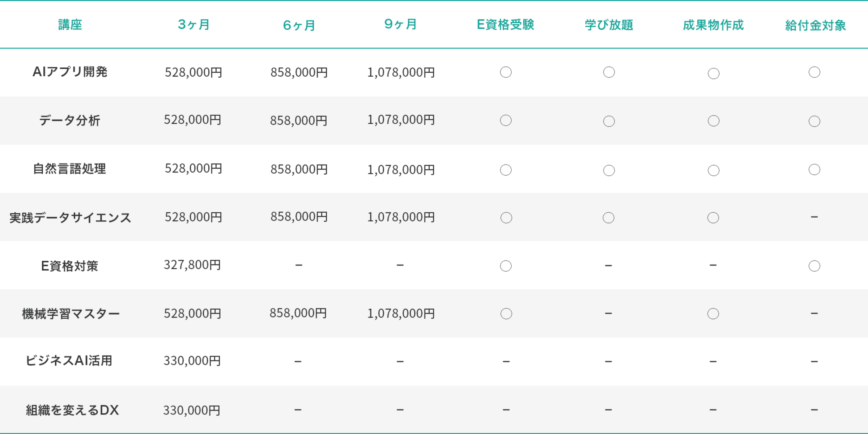Click the 6ヶ月 price of 858,000円 for データ分析
This screenshot has width=868, height=434.
298,120
